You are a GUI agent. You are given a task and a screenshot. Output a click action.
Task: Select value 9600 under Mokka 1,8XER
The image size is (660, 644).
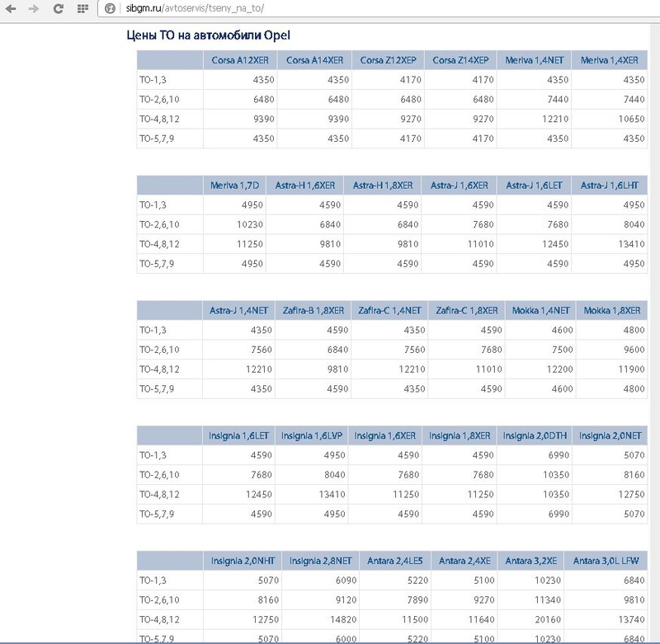634,350
